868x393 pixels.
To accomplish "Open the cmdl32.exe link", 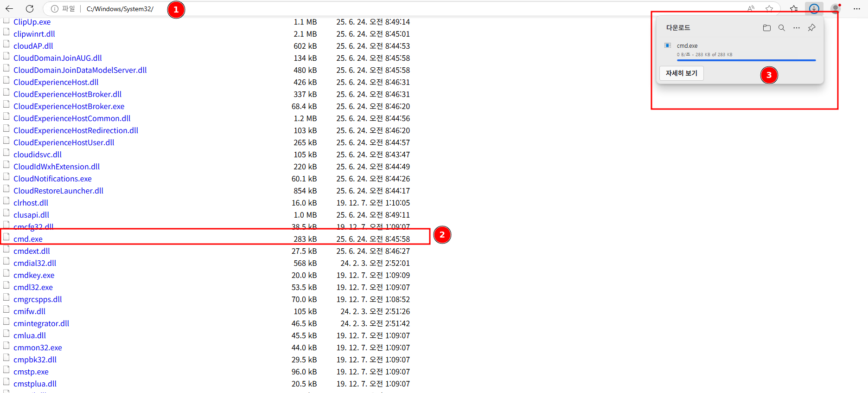I will pyautogui.click(x=33, y=287).
